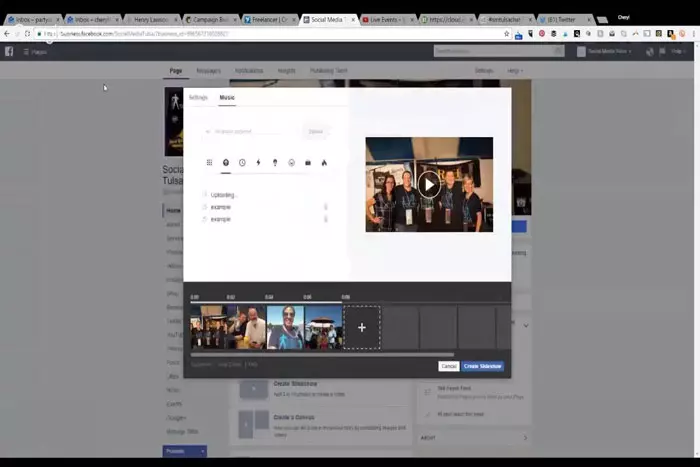
Task: Select the second example music track
Action: click(x=221, y=219)
